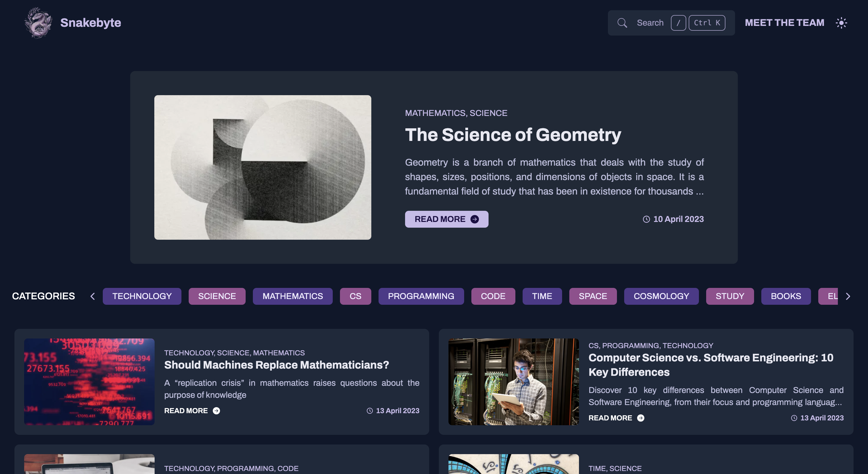Click clock icon on Machines article date
Viewport: 868px width, 474px height.
click(370, 411)
